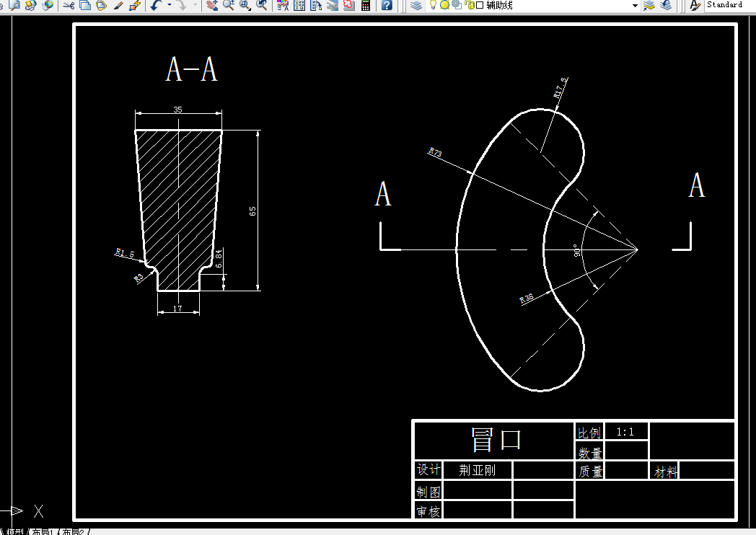Click the 材料 title block label
The height and width of the screenshot is (535, 756).
coord(666,472)
